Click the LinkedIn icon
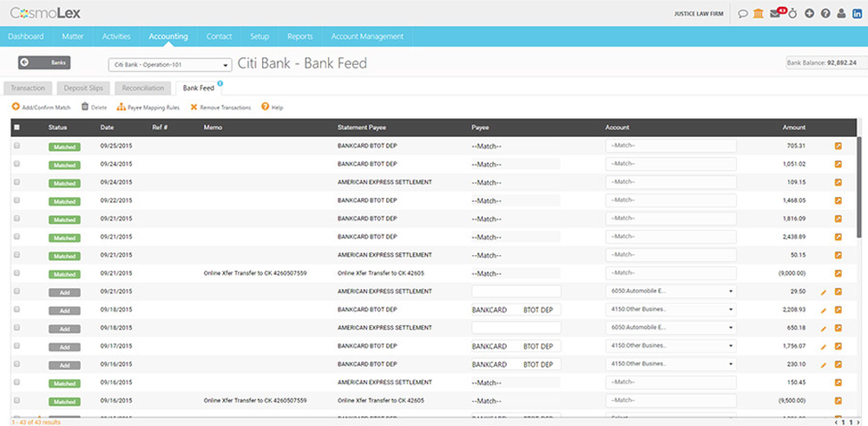Viewport: 868px width, 426px height. coord(858,14)
